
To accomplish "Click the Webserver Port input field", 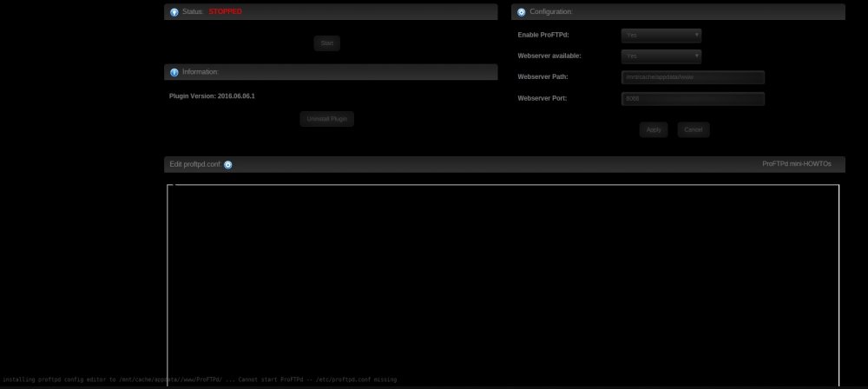I will tap(693, 99).
